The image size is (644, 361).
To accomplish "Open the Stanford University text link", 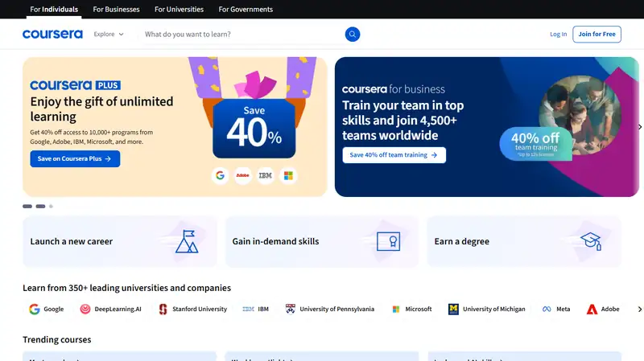I will pyautogui.click(x=200, y=309).
